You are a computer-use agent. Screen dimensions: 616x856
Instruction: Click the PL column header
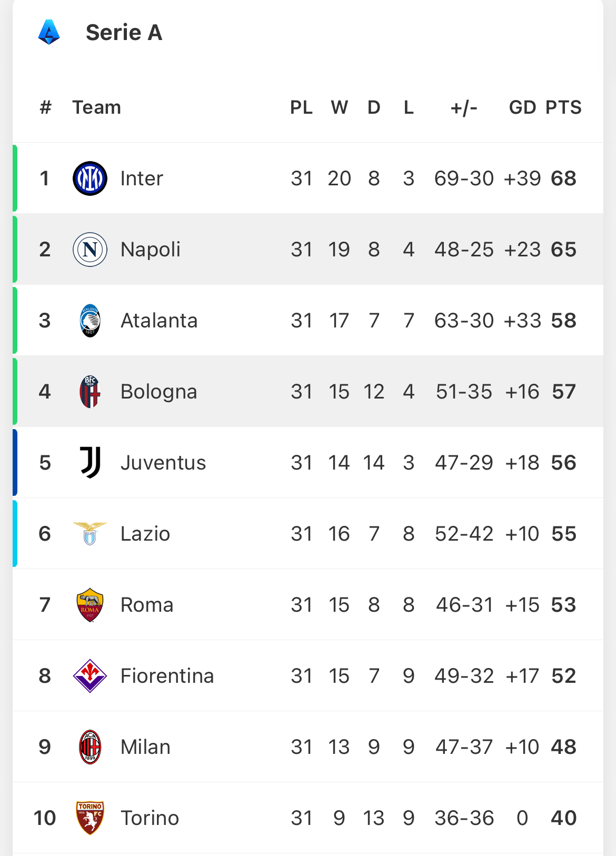click(301, 107)
